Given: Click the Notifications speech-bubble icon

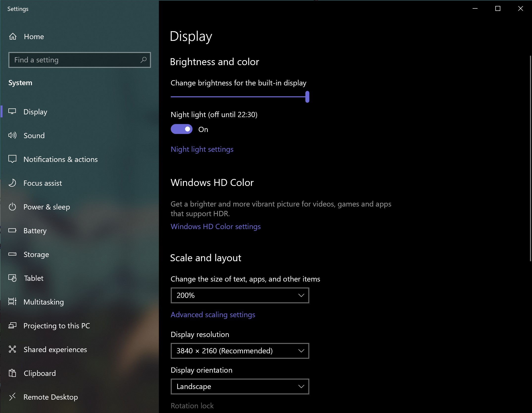Looking at the screenshot, I should click(x=12, y=159).
